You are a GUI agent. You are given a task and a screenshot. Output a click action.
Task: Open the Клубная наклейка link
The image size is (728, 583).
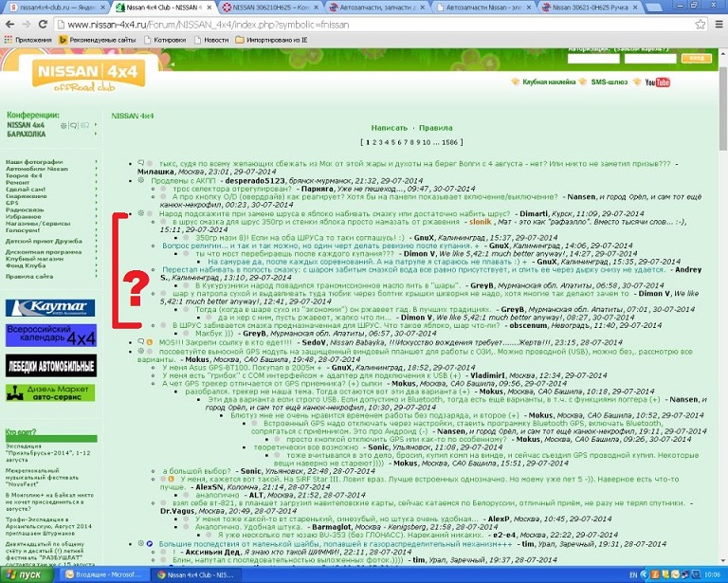coord(549,82)
